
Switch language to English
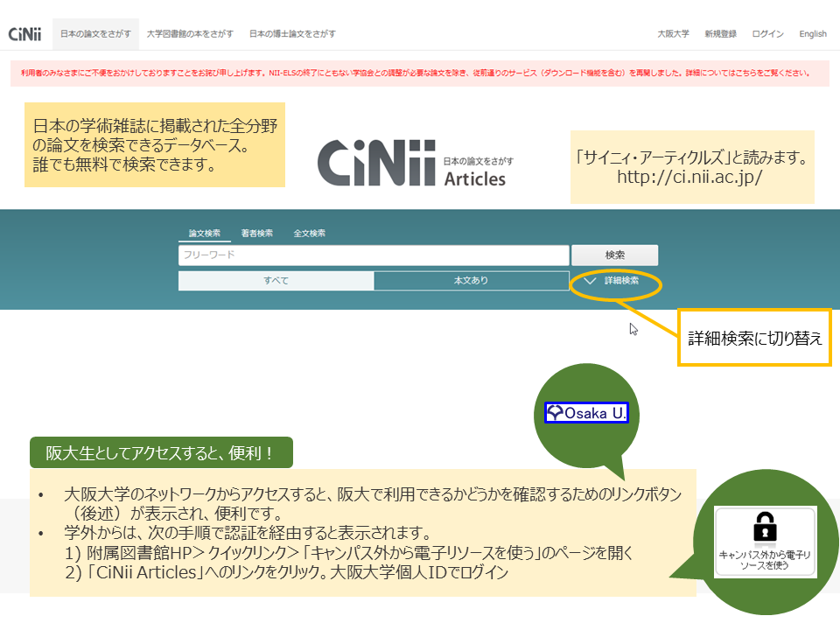point(813,34)
